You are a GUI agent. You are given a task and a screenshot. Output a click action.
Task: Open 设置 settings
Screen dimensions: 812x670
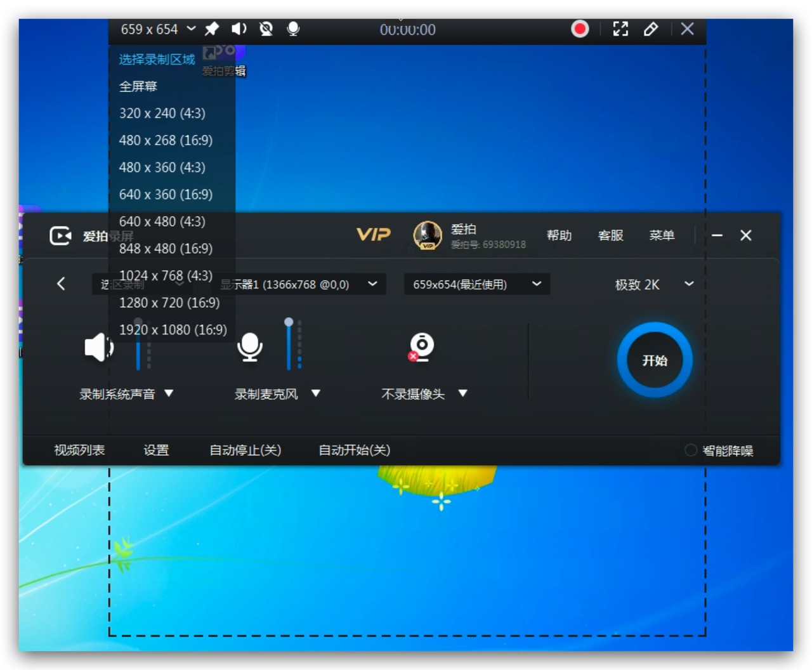click(x=156, y=450)
